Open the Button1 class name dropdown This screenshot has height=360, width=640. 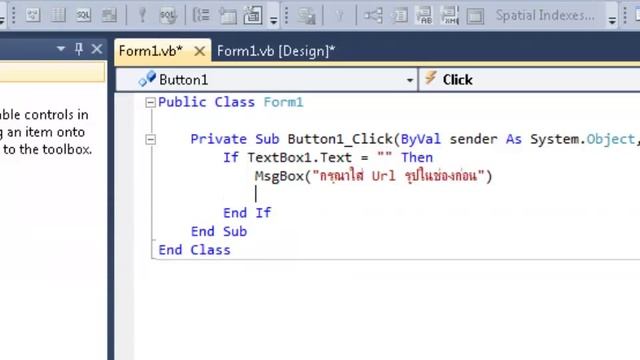point(410,80)
